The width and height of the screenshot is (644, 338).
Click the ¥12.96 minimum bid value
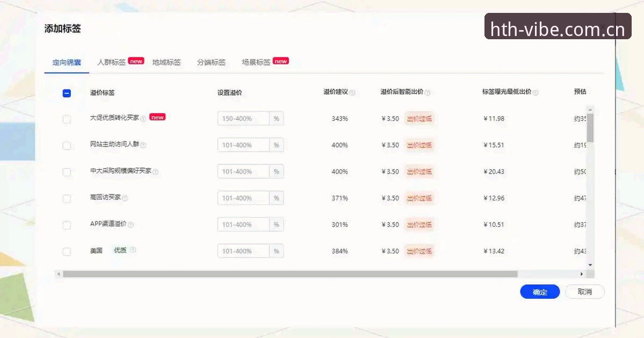tap(494, 198)
